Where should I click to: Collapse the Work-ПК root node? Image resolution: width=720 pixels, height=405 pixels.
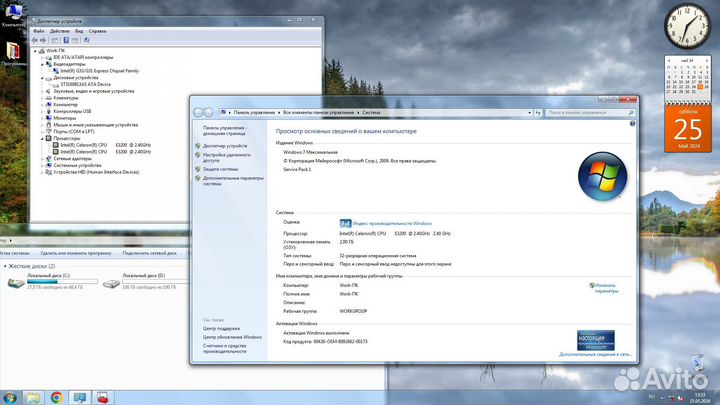pos(35,51)
